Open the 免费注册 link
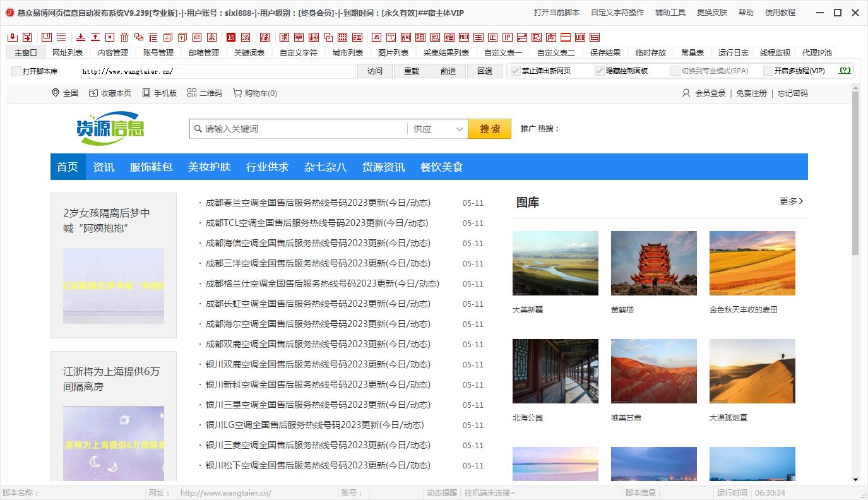This screenshot has height=500, width=868. pos(751,93)
